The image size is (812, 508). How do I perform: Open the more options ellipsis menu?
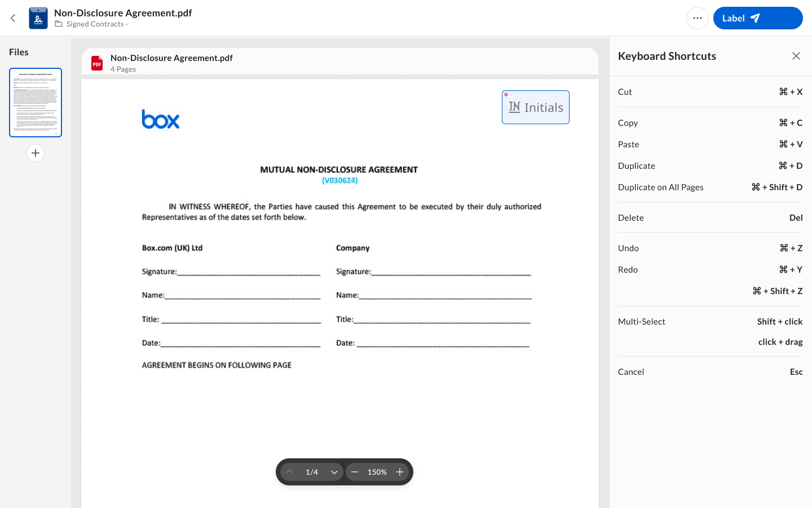point(698,18)
